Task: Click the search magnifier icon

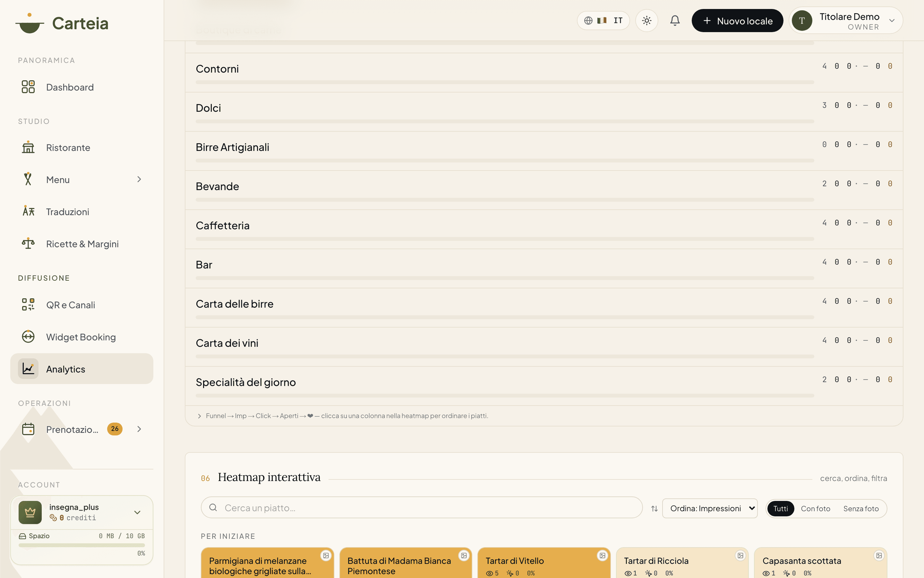Action: click(213, 508)
